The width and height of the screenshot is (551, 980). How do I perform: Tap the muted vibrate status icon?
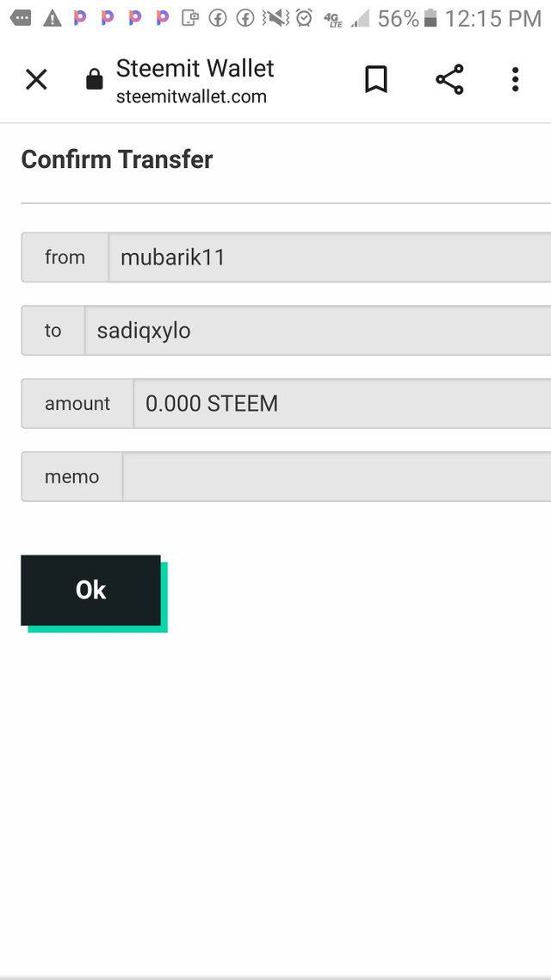[x=275, y=18]
